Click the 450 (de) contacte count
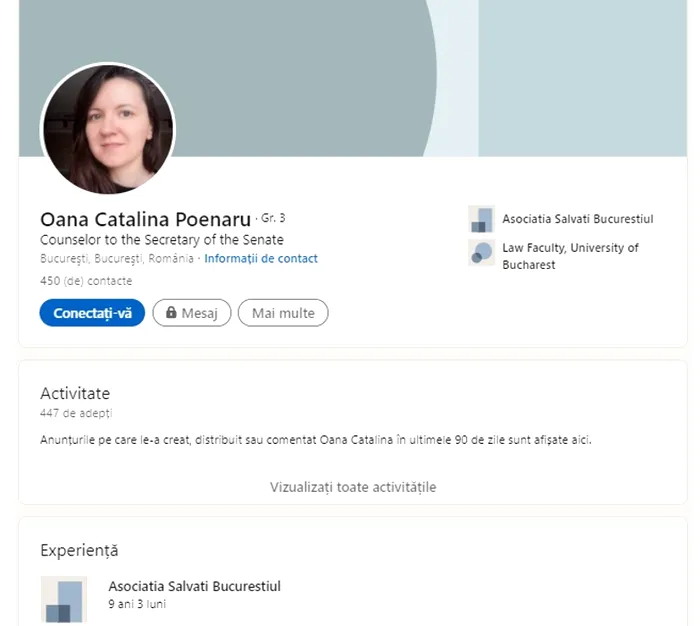This screenshot has height=626, width=700. 85,281
